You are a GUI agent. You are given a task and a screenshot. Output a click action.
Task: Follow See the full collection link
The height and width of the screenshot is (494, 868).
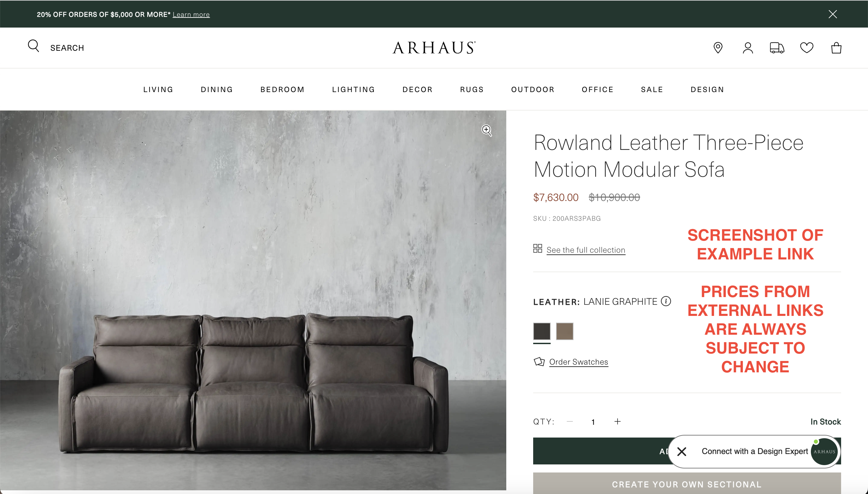coord(586,250)
